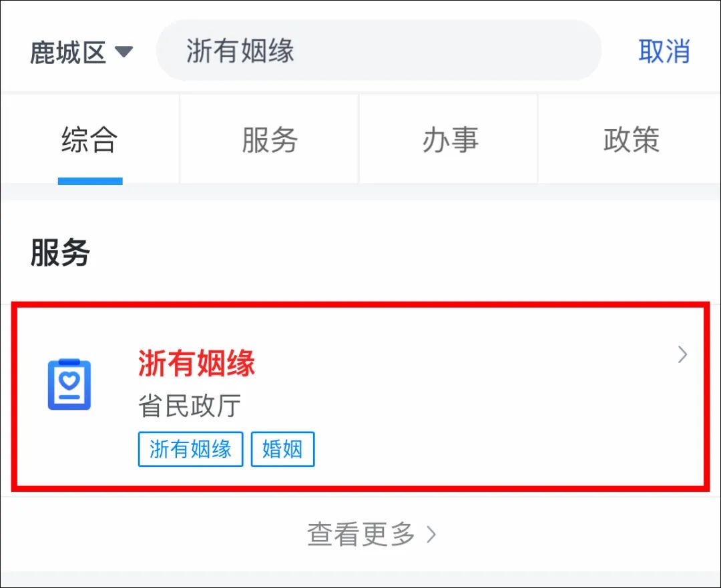The height and width of the screenshot is (588, 721).
Task: Open the 鹿城区 district selector label
Action: coord(68,52)
